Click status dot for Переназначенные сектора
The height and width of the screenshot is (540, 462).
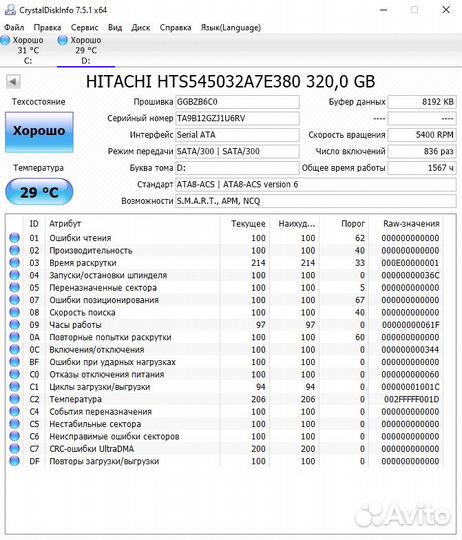click(x=14, y=288)
